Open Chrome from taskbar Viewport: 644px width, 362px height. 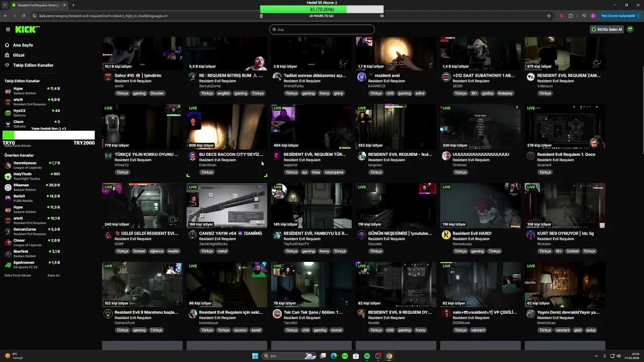pos(389,356)
